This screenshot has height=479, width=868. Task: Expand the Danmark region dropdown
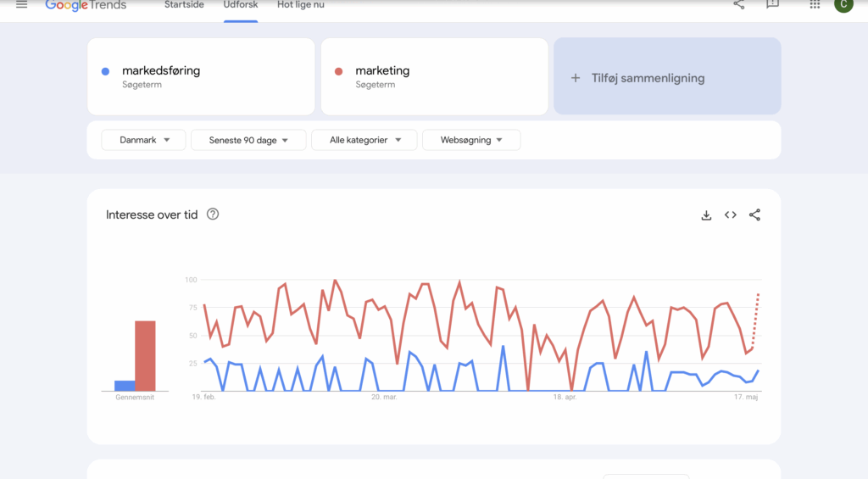(143, 140)
